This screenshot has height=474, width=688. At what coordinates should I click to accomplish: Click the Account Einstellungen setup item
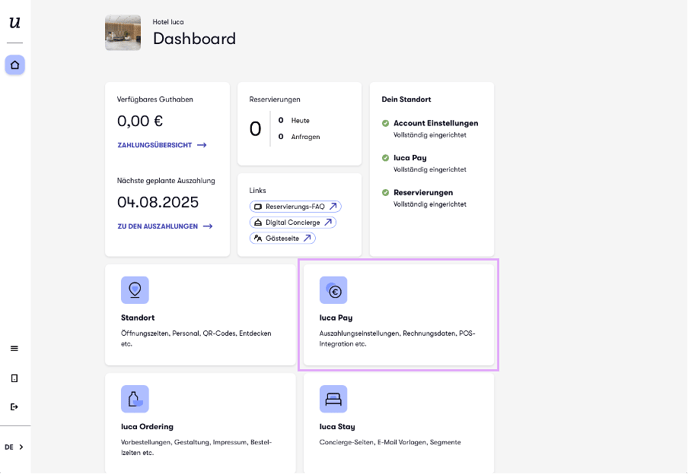pyautogui.click(x=430, y=129)
